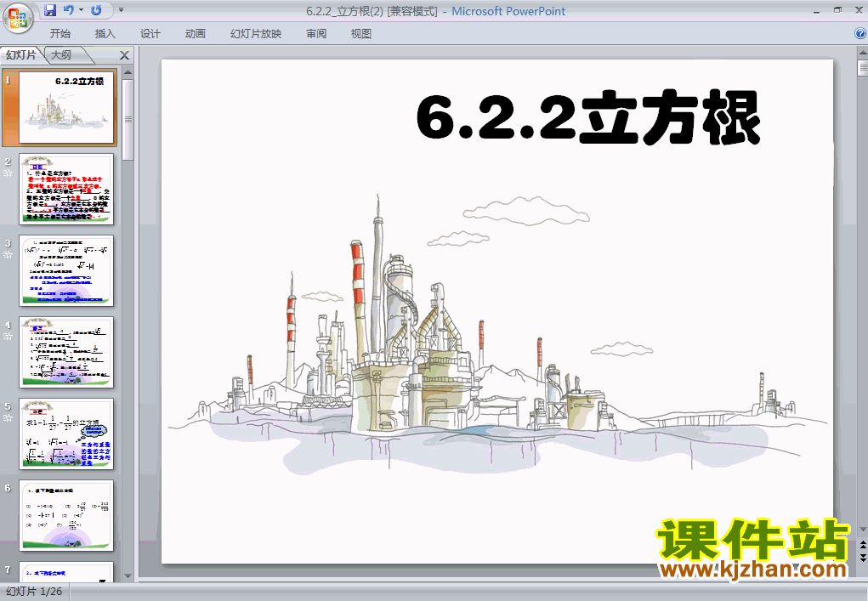Open the 设计 ribbon tab
This screenshot has width=868, height=601.
tap(150, 34)
